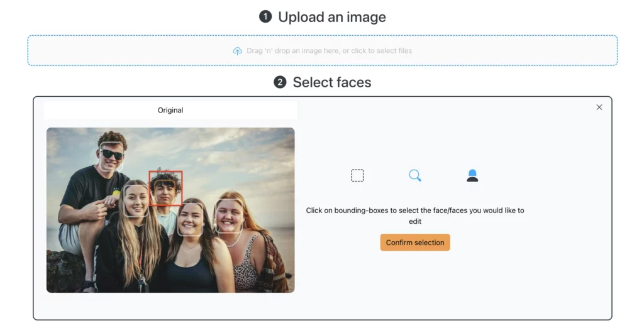Click the upload cloud icon in dropzone

point(237,51)
